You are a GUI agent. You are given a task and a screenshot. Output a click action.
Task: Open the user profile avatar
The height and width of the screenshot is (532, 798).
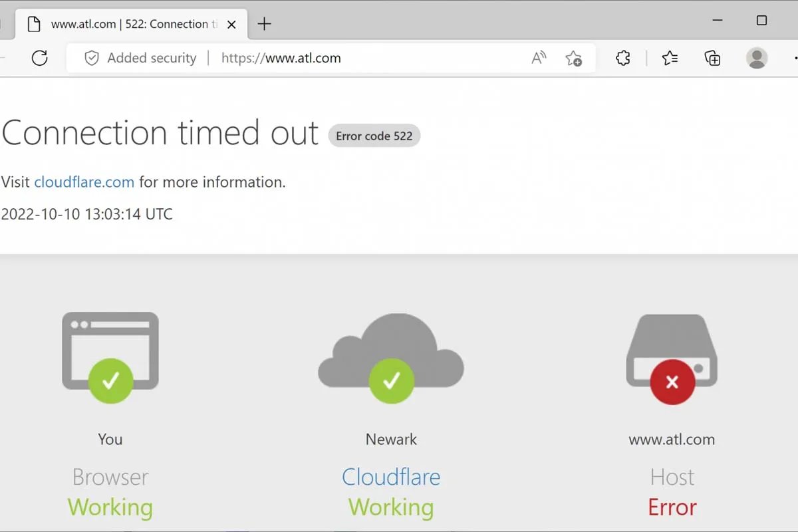(x=757, y=58)
